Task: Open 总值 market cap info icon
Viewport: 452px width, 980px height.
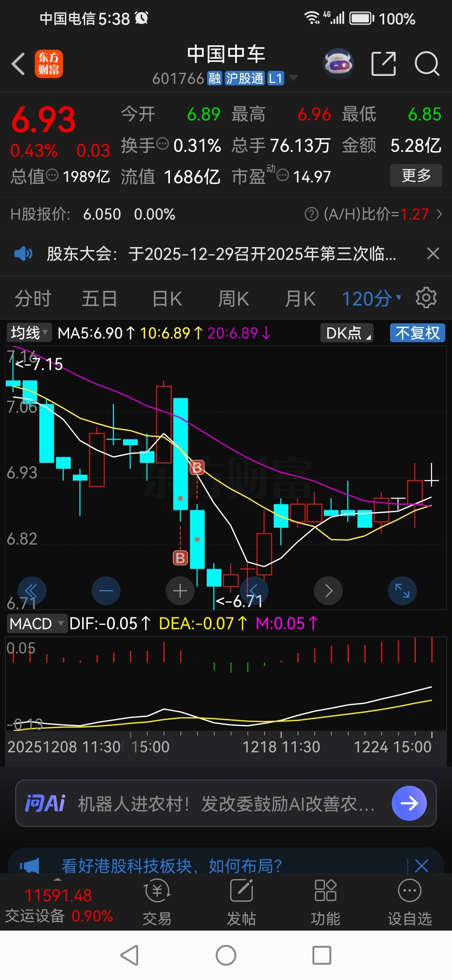Action: coord(52,175)
